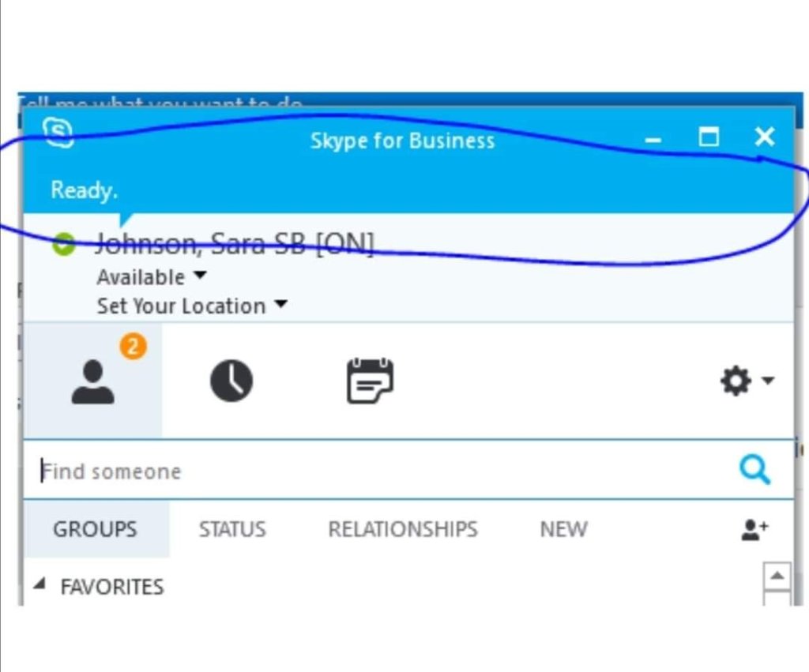This screenshot has height=672, width=809.
Task: Click the Add a Contact icon
Action: point(754,530)
